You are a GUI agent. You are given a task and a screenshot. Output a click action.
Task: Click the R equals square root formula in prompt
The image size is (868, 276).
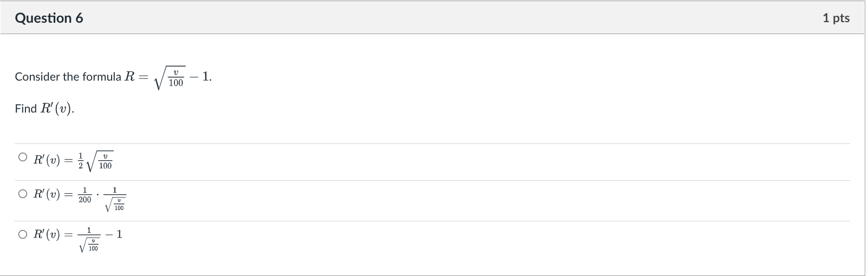(169, 78)
